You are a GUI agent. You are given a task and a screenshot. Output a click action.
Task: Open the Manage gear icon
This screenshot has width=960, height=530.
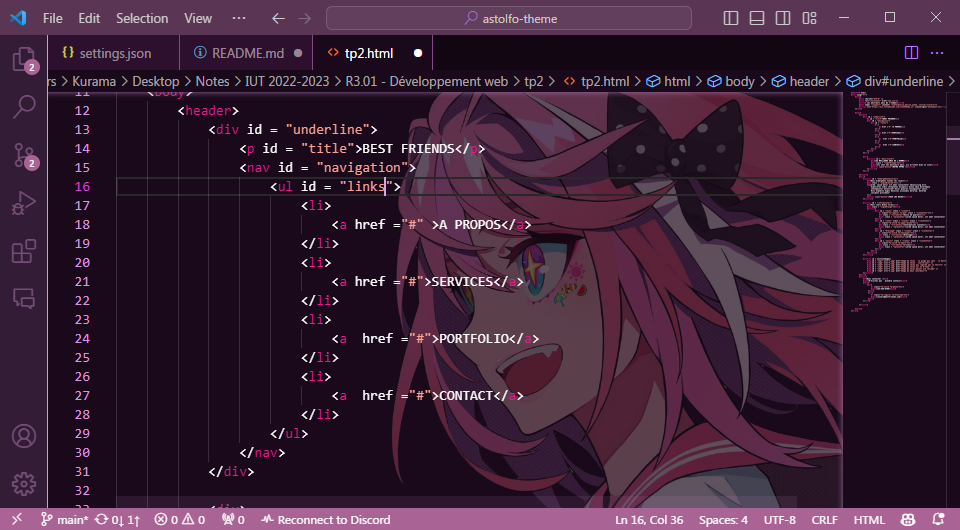[x=24, y=484]
